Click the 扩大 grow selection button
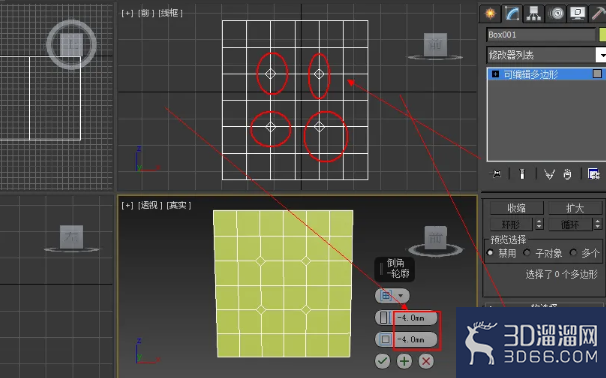The width and height of the screenshot is (606, 378). tap(575, 208)
